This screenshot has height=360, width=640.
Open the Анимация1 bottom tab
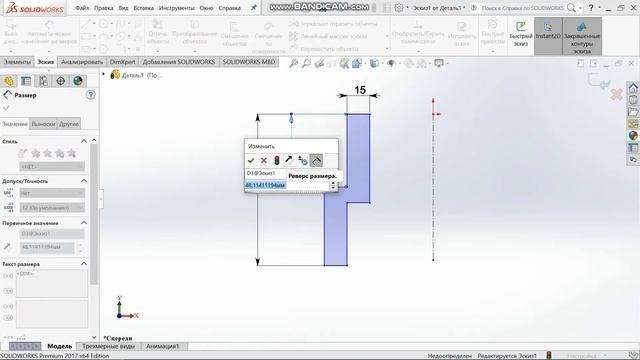tap(162, 346)
